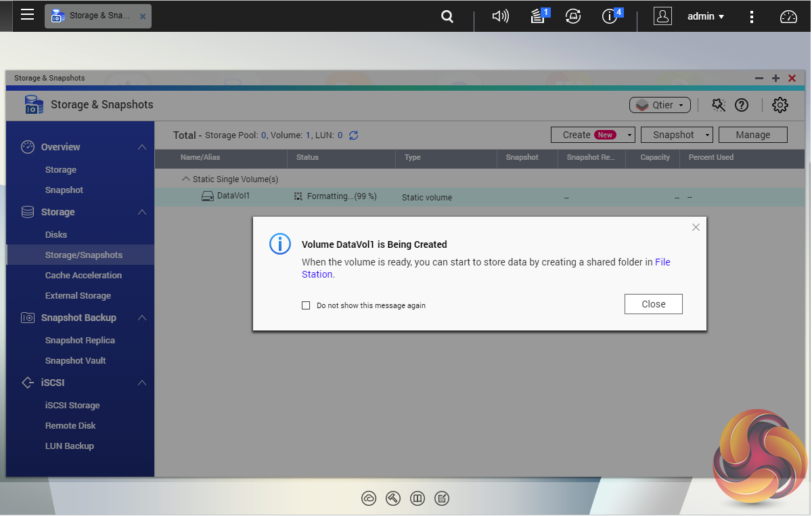Open the feedback notes dock icon
This screenshot has width=812, height=516.
coord(442,499)
